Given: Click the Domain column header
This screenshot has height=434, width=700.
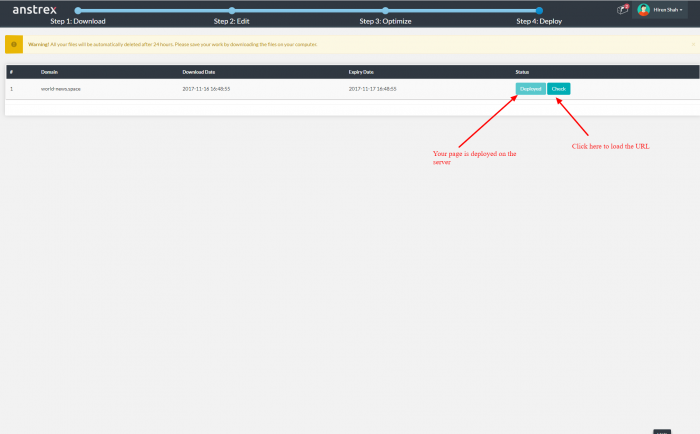Looking at the screenshot, I should (x=50, y=72).
